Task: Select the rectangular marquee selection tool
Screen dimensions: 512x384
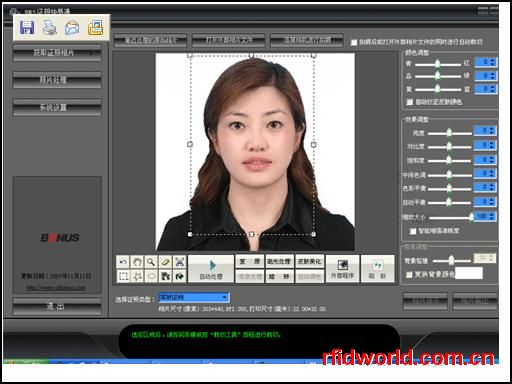Action: click(x=123, y=276)
